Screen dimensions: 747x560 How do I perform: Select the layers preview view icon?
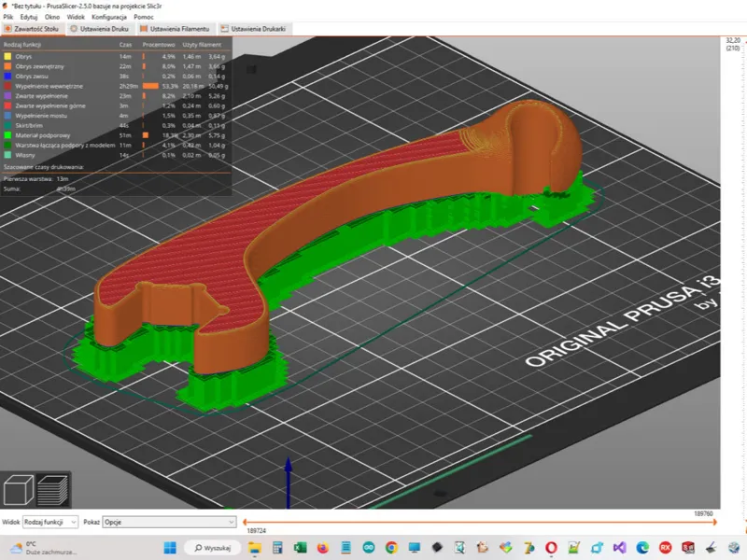coord(52,489)
